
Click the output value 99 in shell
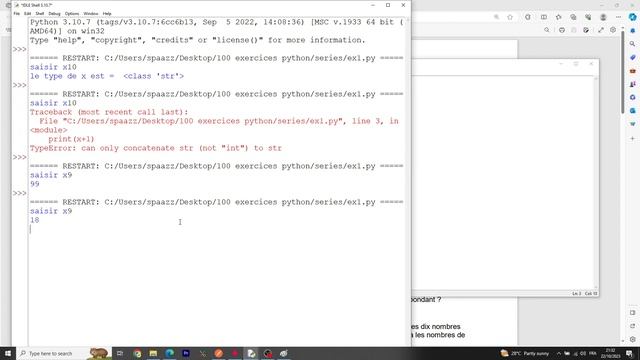(35, 184)
